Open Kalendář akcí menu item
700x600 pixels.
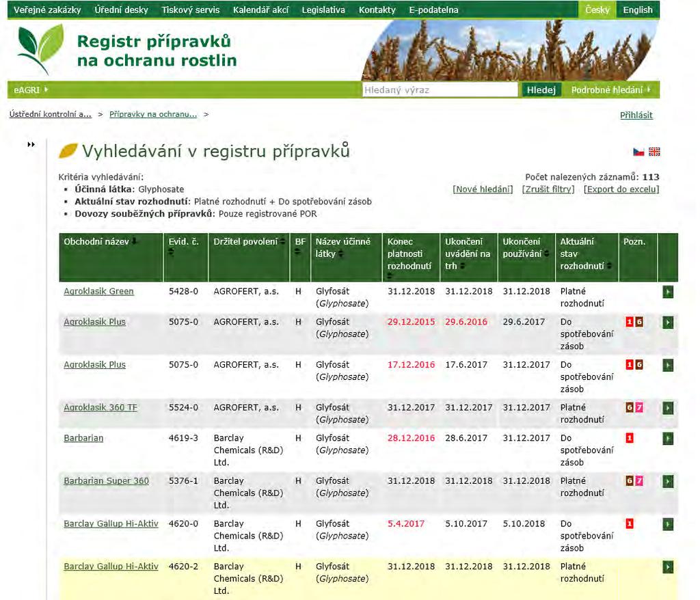pos(260,10)
